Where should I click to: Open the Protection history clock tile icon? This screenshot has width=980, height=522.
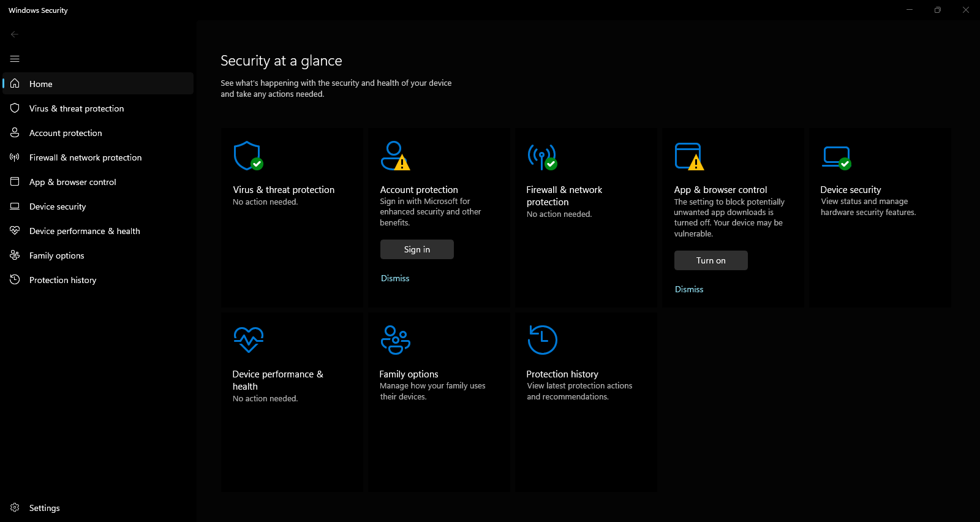[543, 340]
